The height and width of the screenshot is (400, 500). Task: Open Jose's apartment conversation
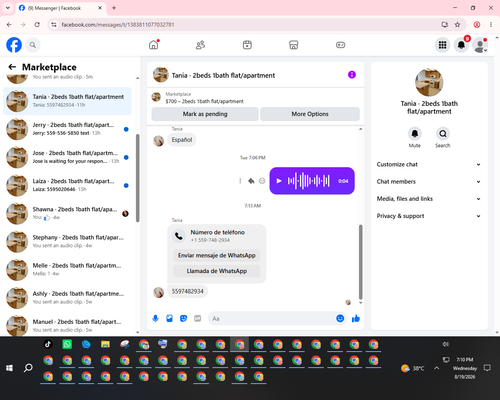[x=68, y=157]
